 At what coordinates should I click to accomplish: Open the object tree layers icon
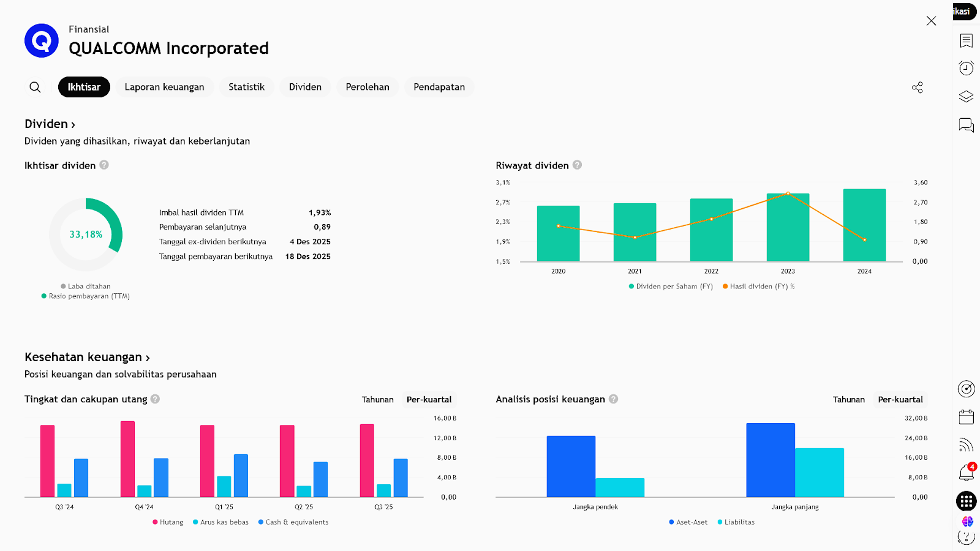(966, 96)
